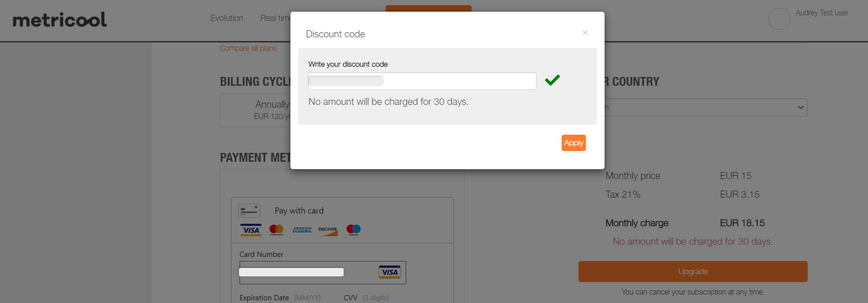
Task: Click the Visa logo under Pay with card
Action: pyautogui.click(x=251, y=230)
